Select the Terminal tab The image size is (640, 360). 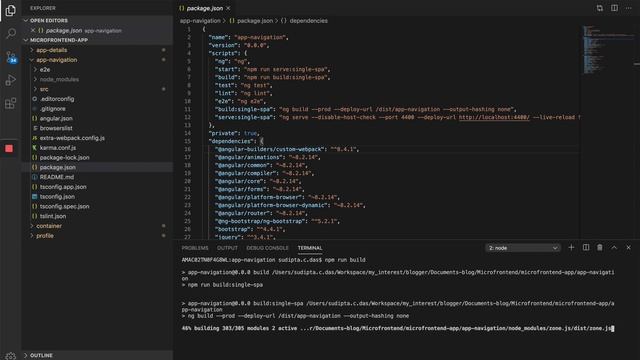[x=310, y=248]
